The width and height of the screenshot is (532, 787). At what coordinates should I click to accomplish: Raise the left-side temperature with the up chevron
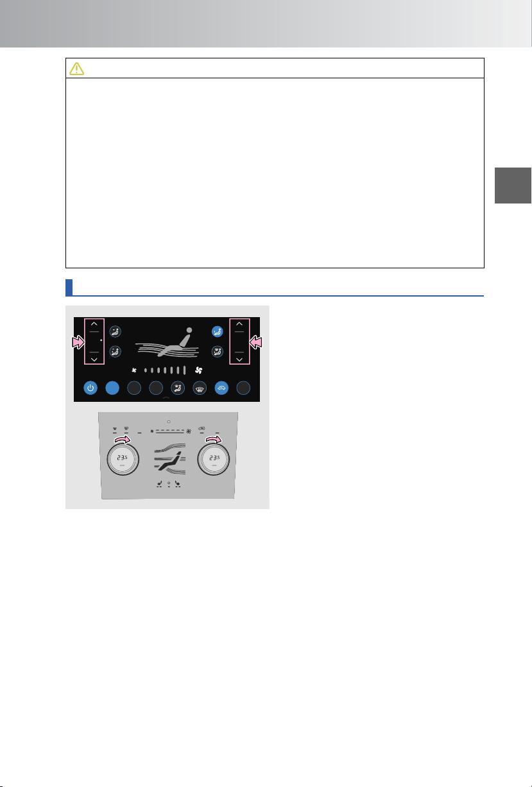(x=94, y=324)
